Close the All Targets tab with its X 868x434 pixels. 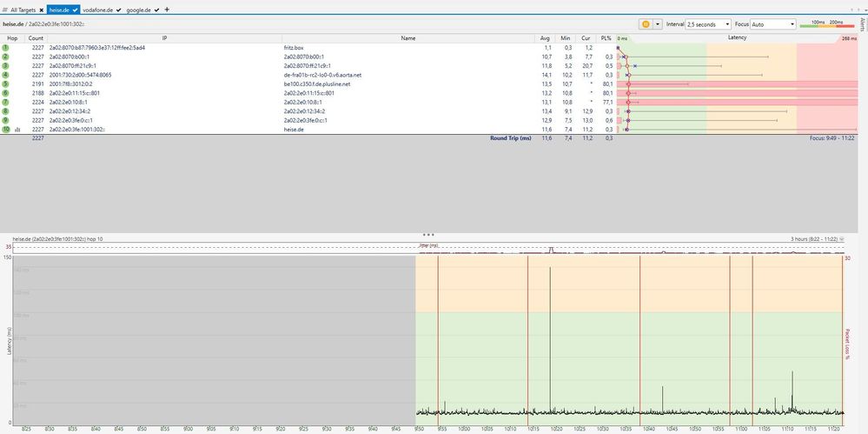tap(42, 10)
